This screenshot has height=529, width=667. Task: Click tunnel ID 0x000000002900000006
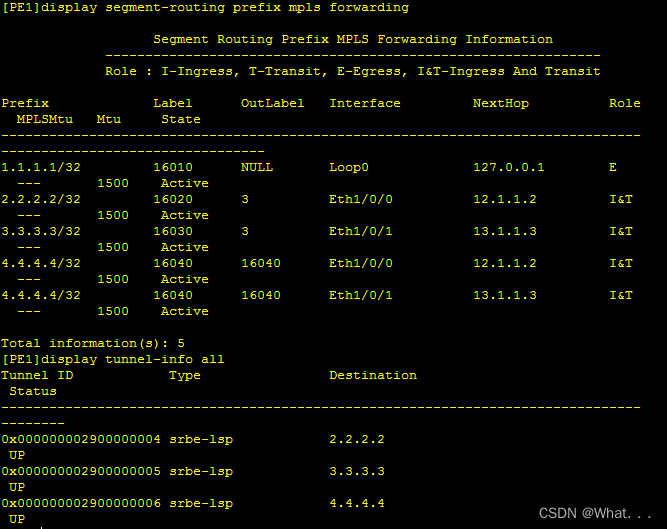click(81, 503)
